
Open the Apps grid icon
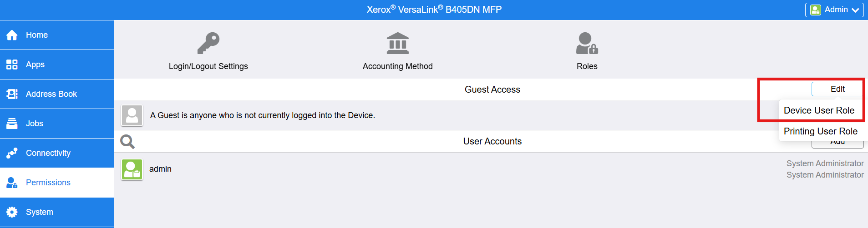(x=12, y=64)
